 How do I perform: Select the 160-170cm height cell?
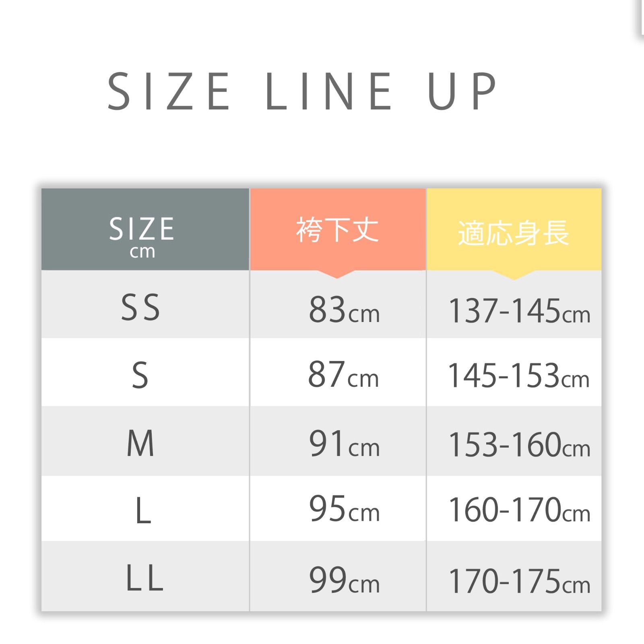point(519,510)
